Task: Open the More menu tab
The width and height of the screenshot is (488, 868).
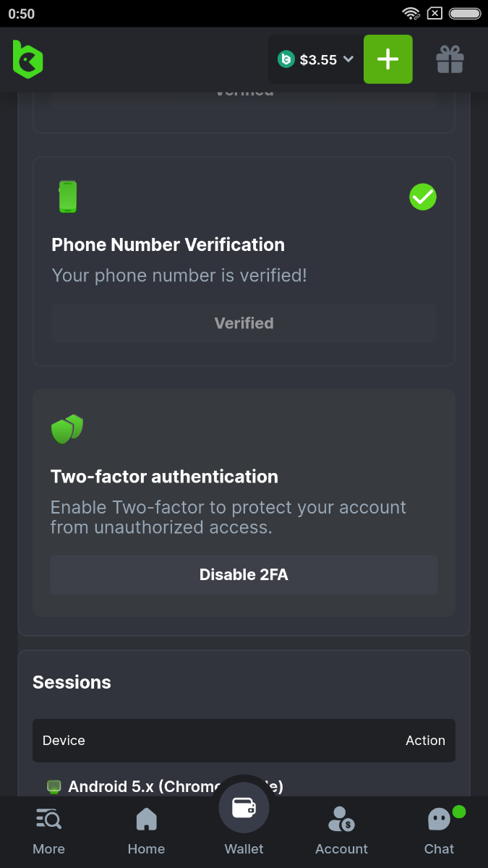Action: click(48, 830)
